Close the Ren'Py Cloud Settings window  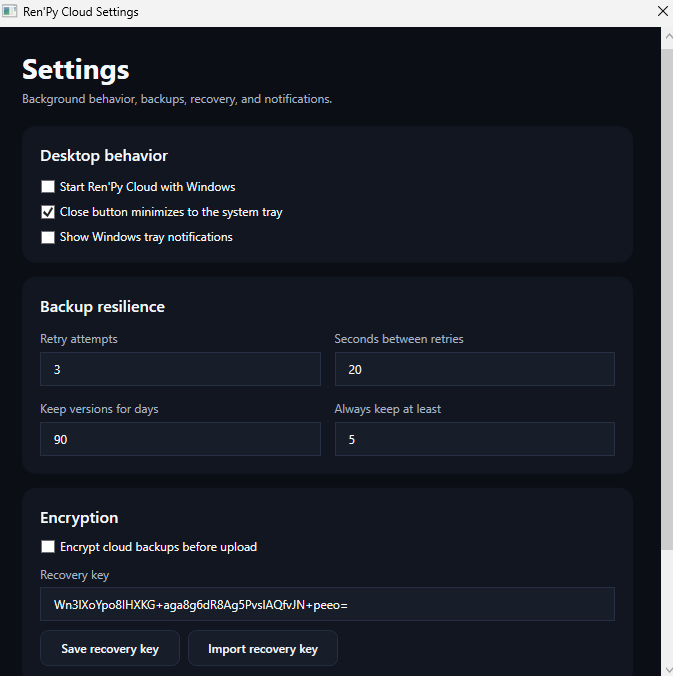coord(663,11)
